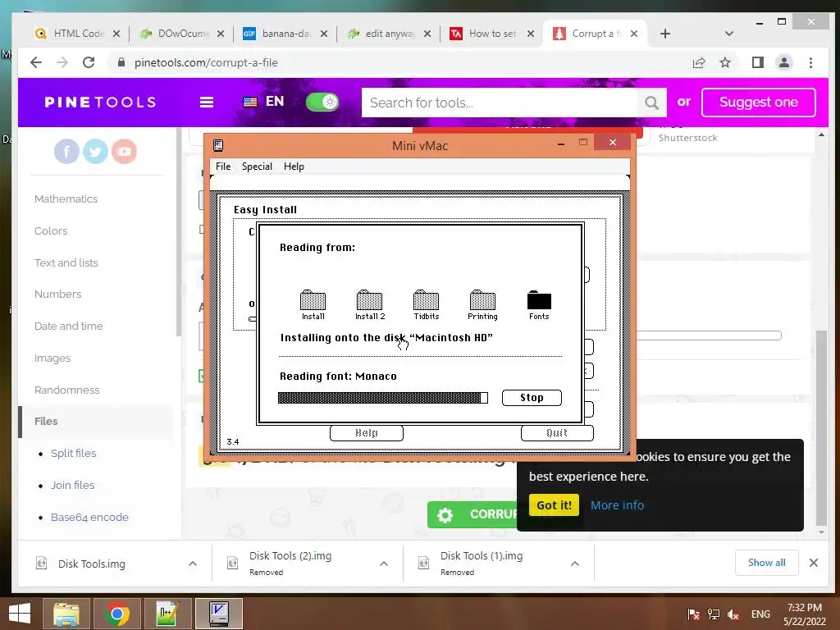Open Split files tool link

point(73,453)
